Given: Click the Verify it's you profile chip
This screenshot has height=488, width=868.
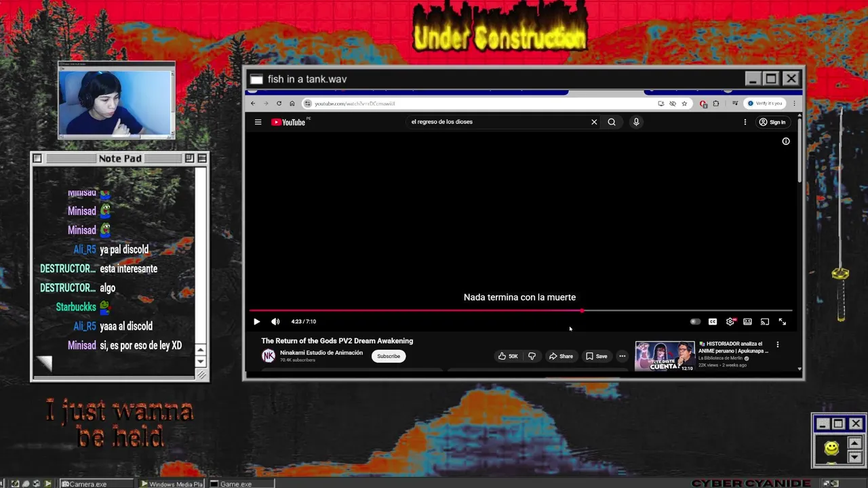Looking at the screenshot, I should 765,104.
